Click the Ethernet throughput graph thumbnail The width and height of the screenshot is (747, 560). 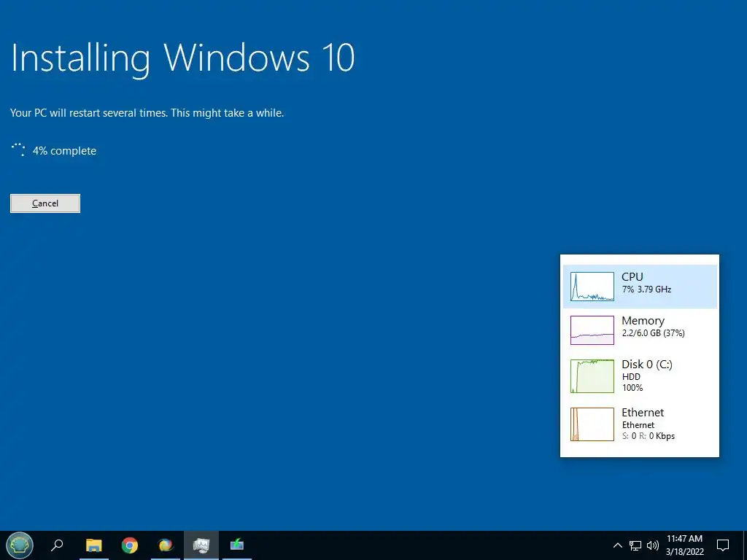pyautogui.click(x=592, y=424)
